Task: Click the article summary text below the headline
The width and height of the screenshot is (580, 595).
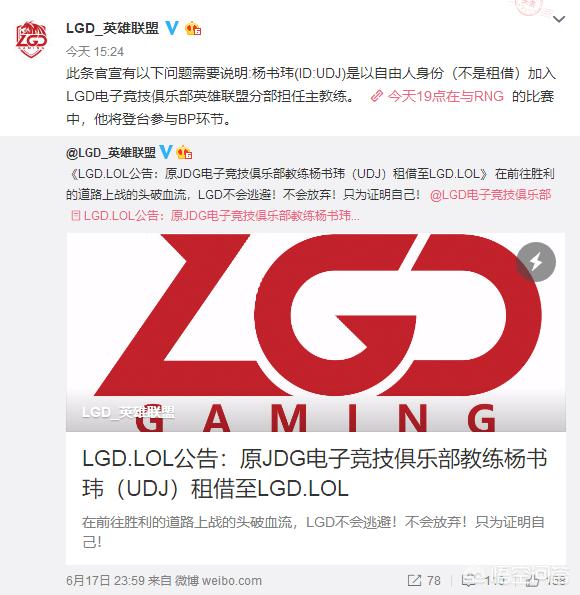Action: point(313,532)
